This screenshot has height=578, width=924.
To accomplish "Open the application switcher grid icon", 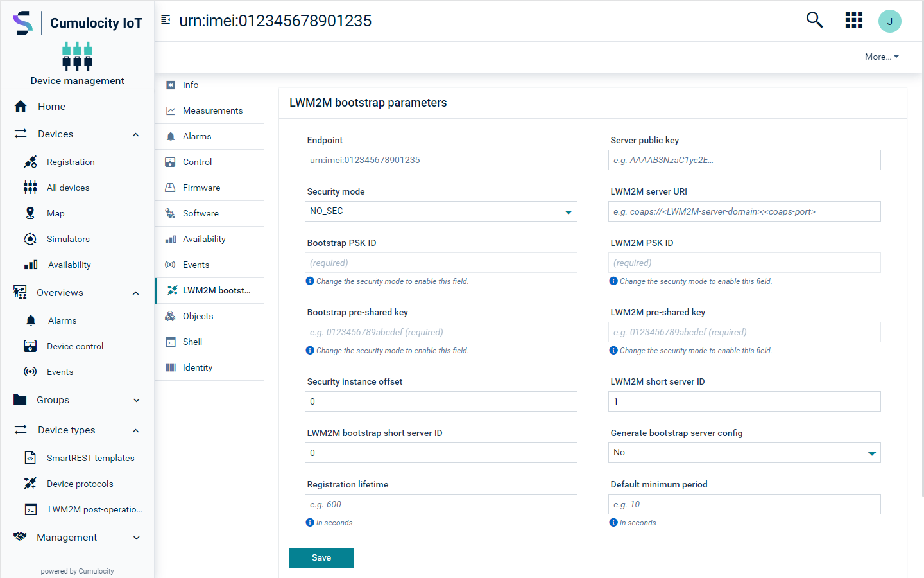I will click(853, 20).
